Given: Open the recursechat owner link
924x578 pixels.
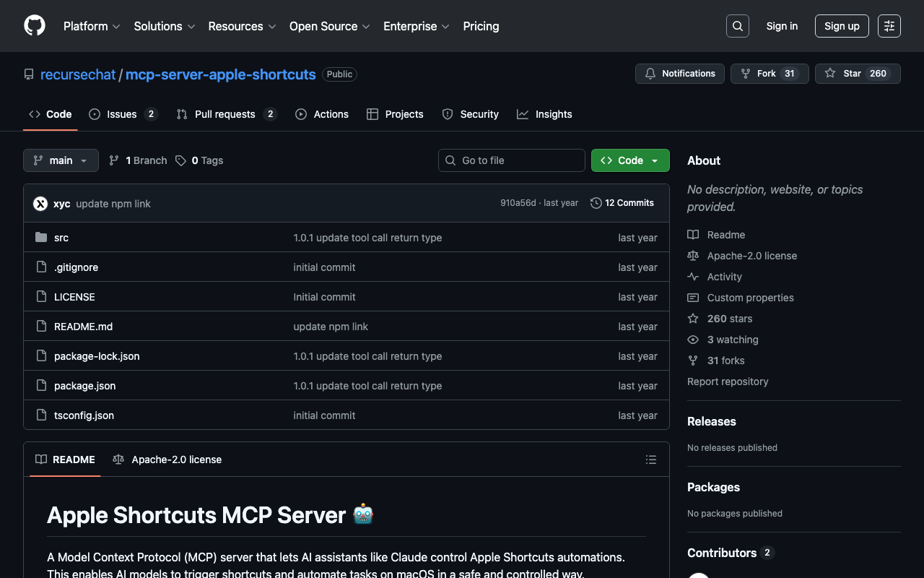Looking at the screenshot, I should click(x=78, y=74).
